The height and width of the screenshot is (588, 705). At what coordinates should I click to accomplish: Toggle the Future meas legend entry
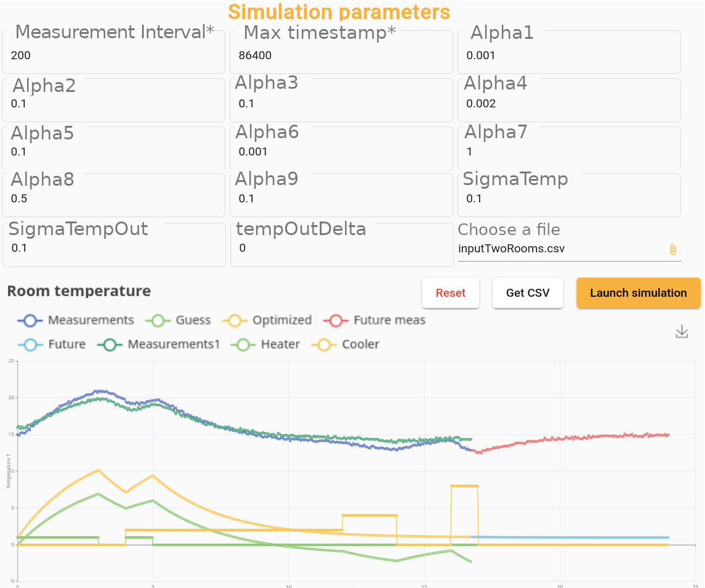(375, 320)
